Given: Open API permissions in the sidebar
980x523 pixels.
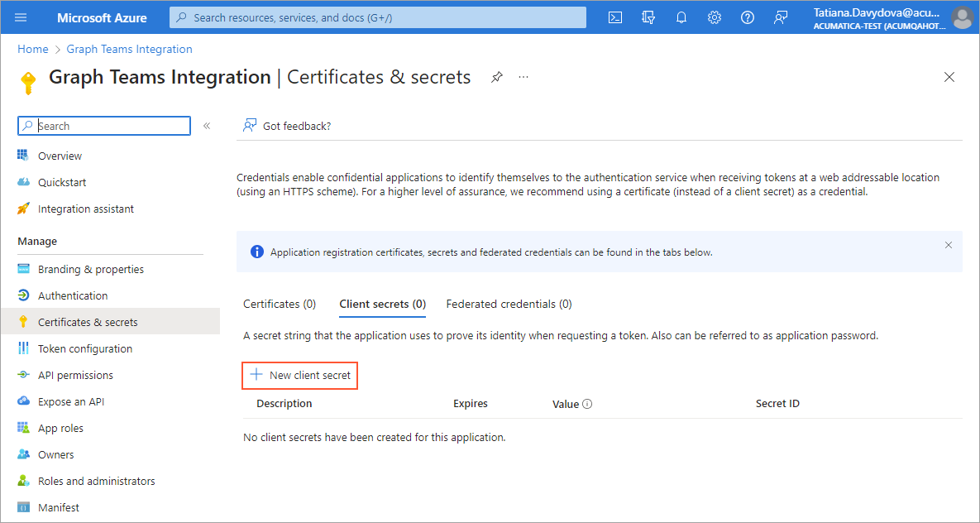Looking at the screenshot, I should click(x=75, y=375).
